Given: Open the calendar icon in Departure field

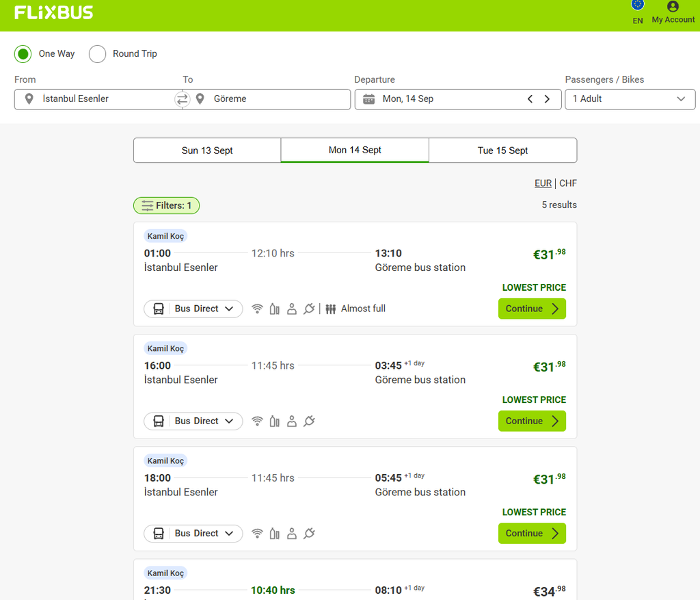Looking at the screenshot, I should pos(368,99).
